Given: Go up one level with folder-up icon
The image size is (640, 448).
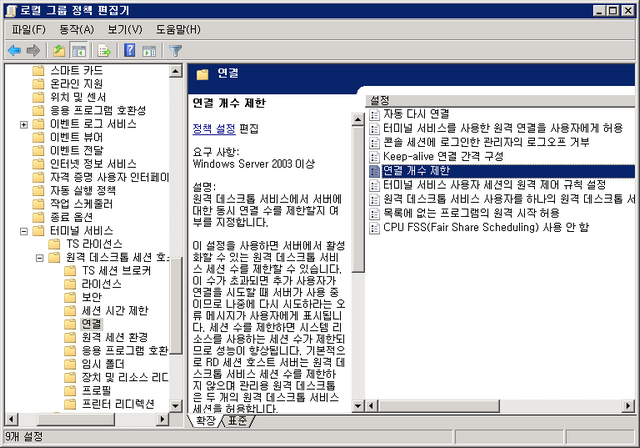Looking at the screenshot, I should (x=59, y=51).
